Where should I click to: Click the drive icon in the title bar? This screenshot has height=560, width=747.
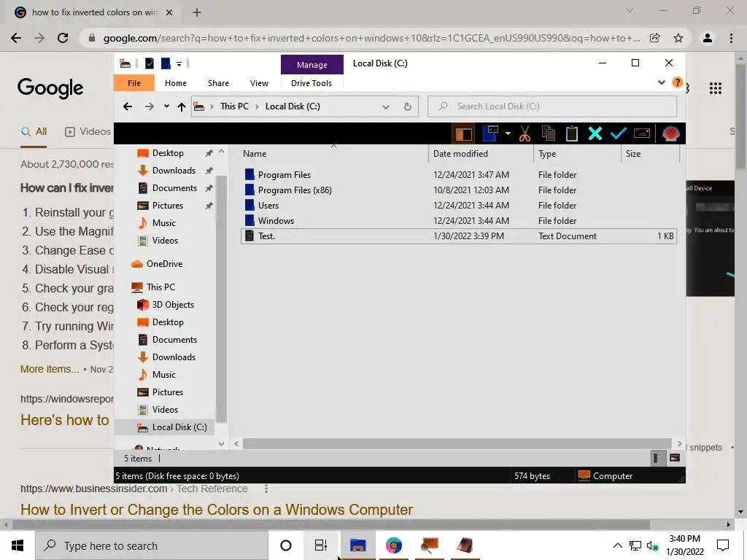(x=125, y=63)
